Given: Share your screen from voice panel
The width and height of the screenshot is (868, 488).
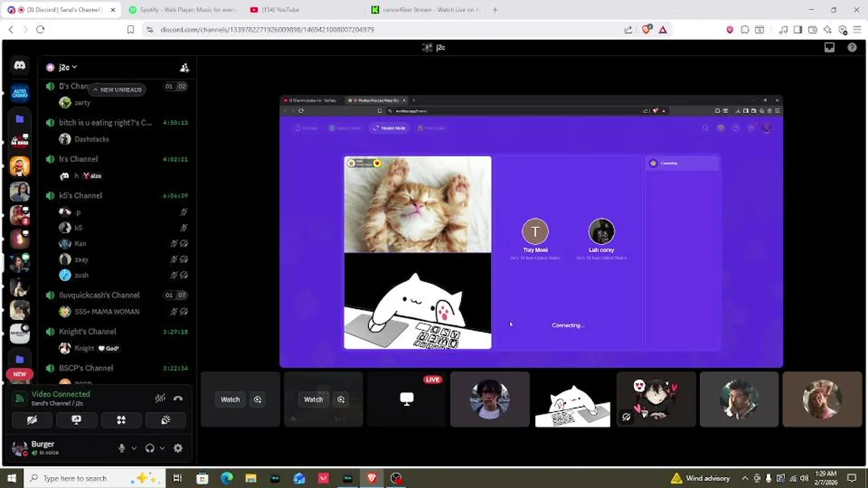Looking at the screenshot, I should point(77,420).
